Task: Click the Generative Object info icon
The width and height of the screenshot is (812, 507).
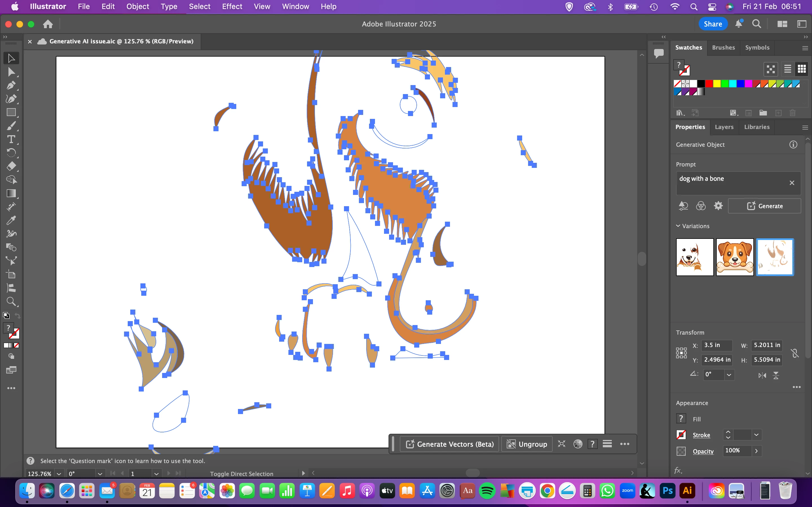Action: pos(793,144)
